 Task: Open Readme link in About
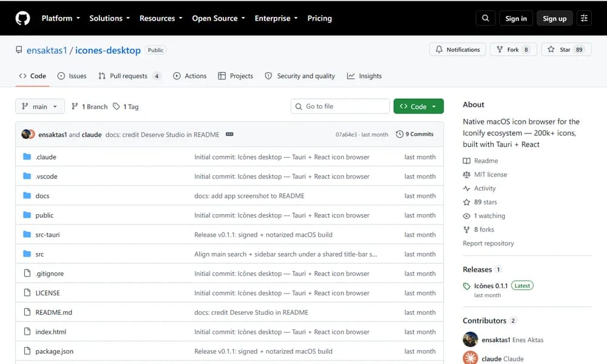480,161
